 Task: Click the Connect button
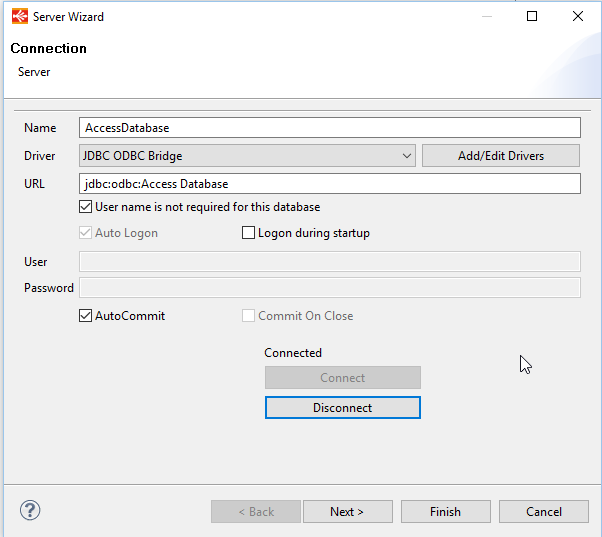(x=343, y=378)
